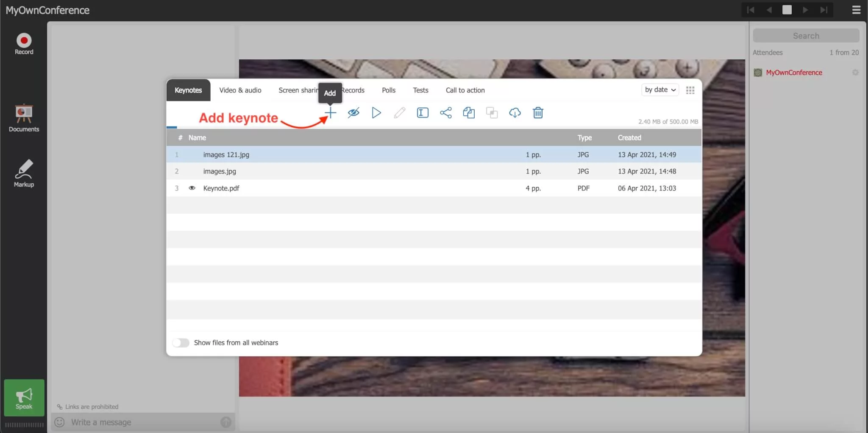Select the Edit pencil icon
868x433 pixels.
coord(399,112)
